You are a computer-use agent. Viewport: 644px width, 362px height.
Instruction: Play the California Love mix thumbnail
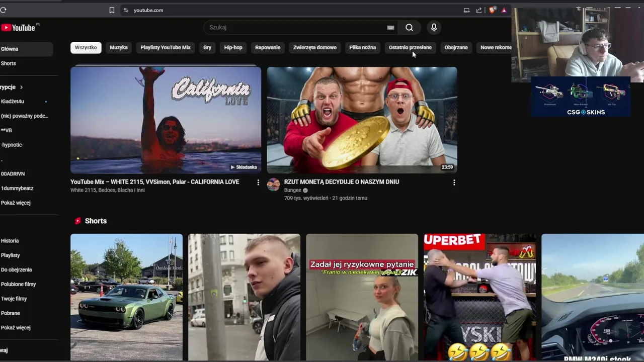tap(166, 120)
